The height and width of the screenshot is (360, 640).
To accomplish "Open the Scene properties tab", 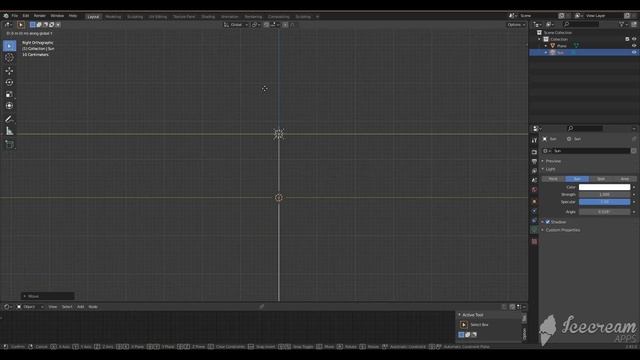I will tap(534, 180).
